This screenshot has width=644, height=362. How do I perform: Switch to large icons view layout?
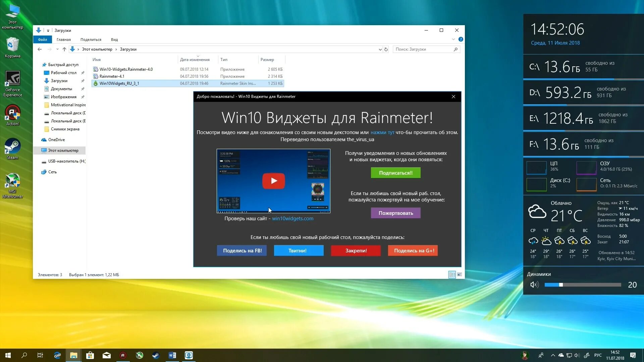pos(460,275)
